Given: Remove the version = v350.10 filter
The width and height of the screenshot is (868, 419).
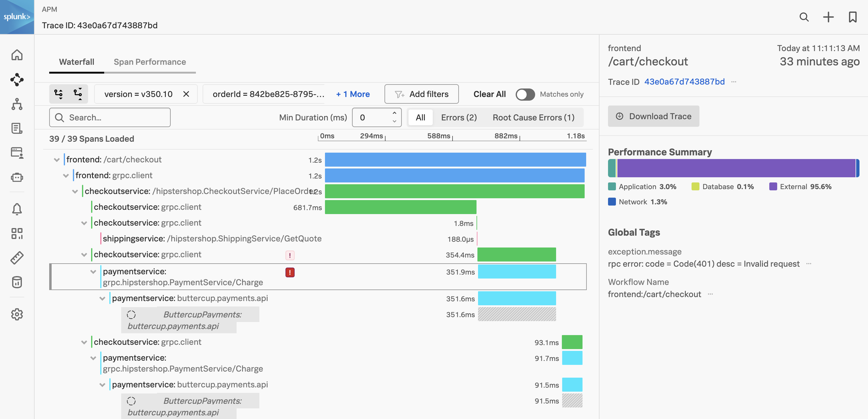Looking at the screenshot, I should coord(186,94).
